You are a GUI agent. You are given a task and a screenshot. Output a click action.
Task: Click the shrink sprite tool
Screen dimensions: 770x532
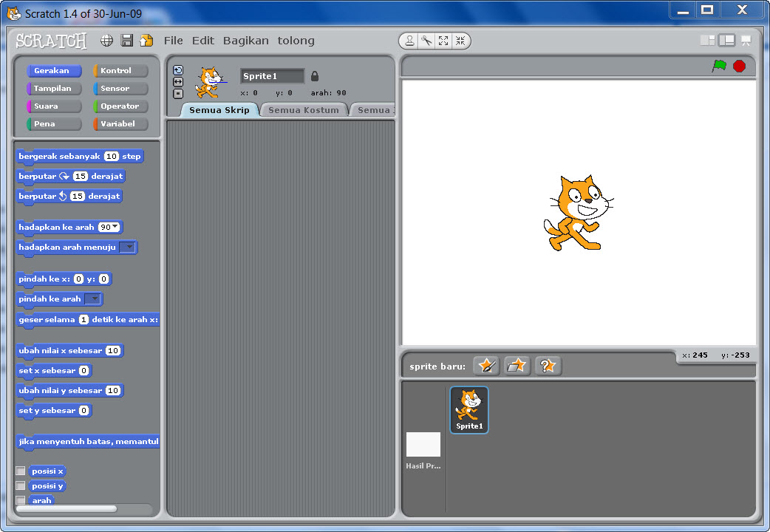tap(460, 41)
